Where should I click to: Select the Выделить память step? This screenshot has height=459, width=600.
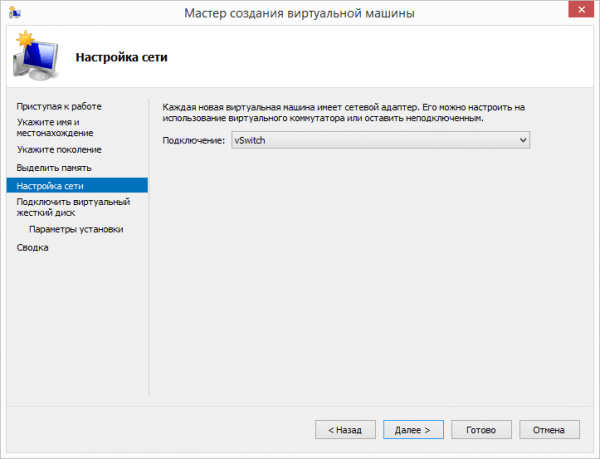(54, 168)
